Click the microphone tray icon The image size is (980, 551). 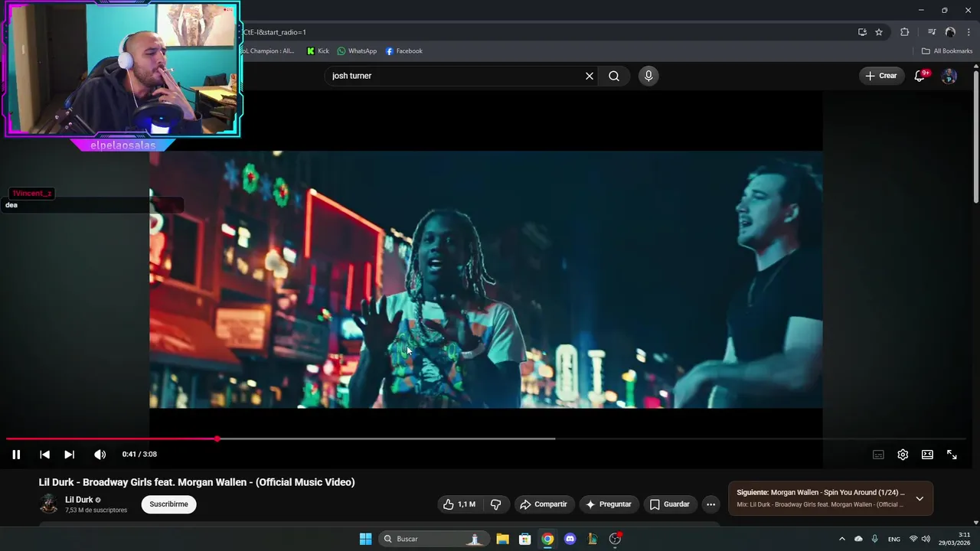(x=874, y=539)
